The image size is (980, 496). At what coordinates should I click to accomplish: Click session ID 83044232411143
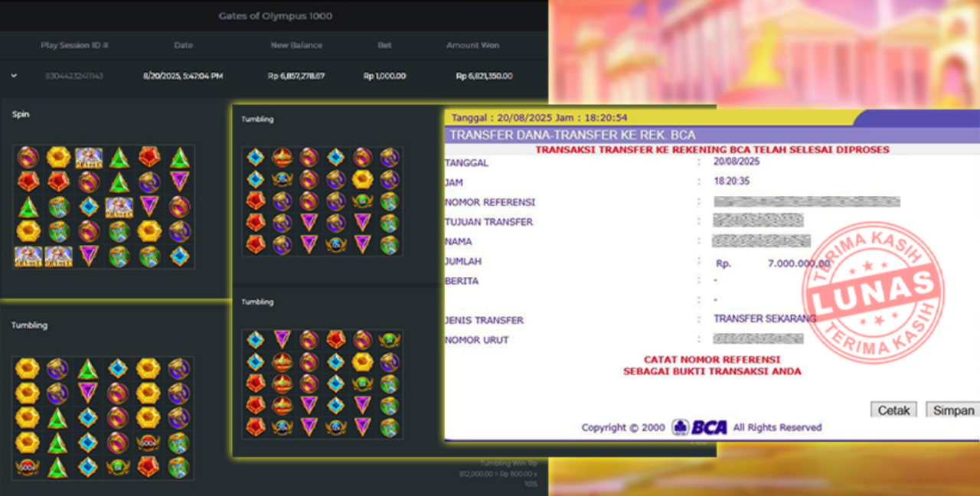74,76
